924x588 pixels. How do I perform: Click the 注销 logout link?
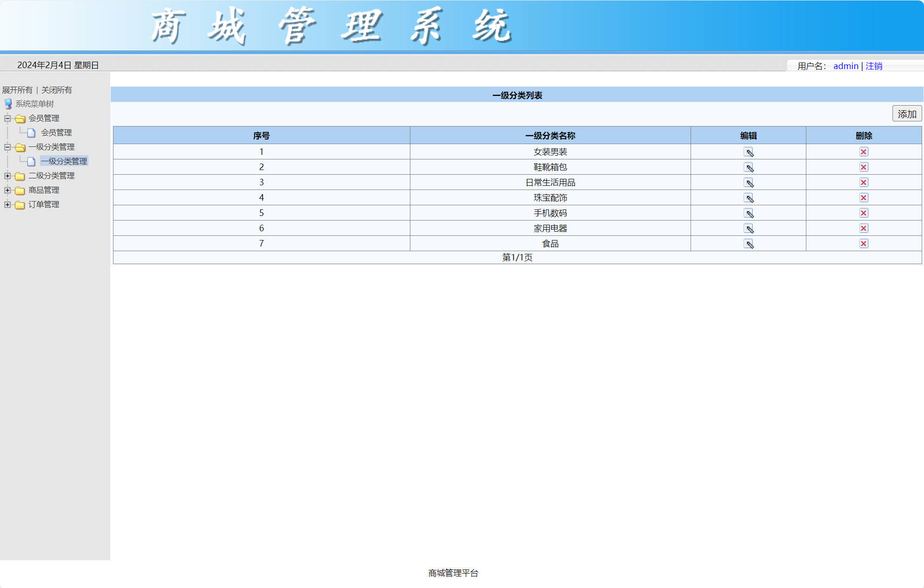pos(874,66)
